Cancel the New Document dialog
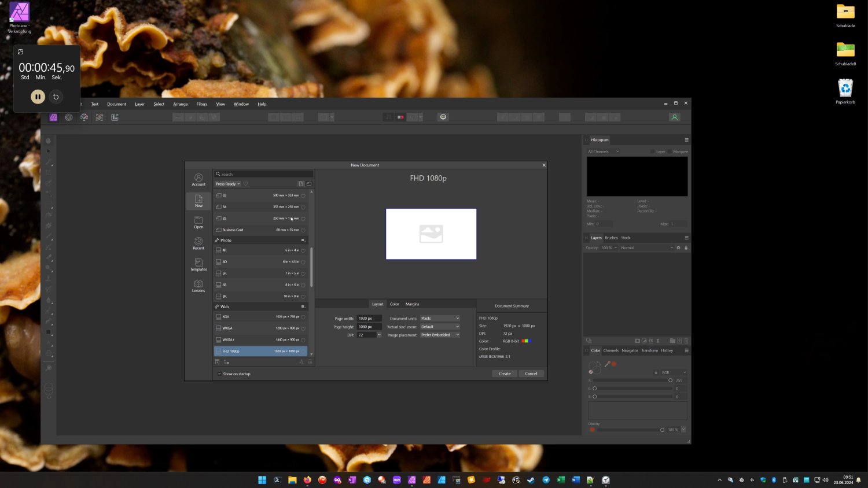The image size is (868, 488). coord(531,374)
